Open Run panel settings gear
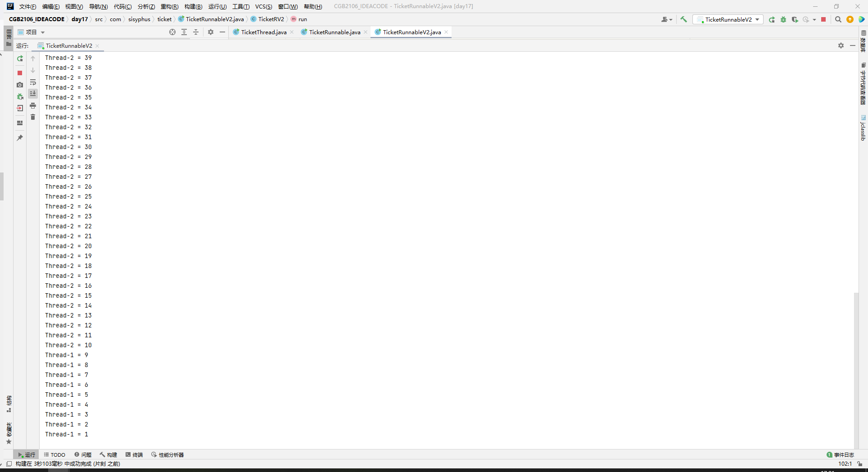 coord(841,45)
